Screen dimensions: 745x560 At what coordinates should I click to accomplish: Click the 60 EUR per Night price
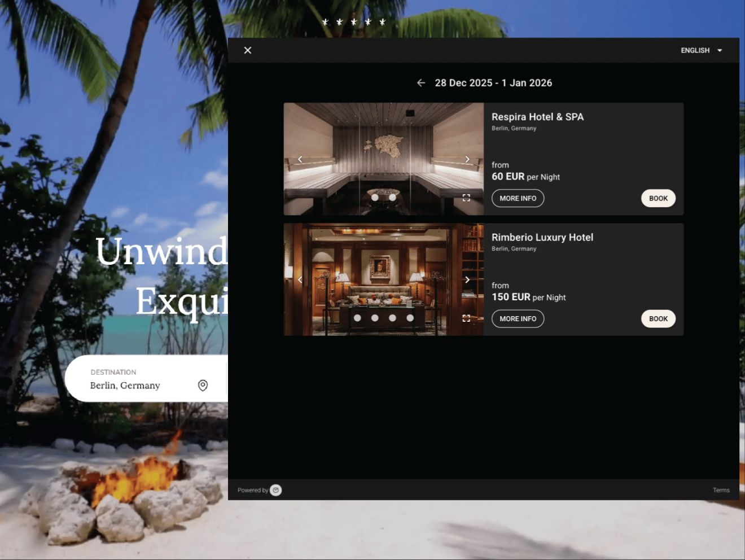pos(525,177)
